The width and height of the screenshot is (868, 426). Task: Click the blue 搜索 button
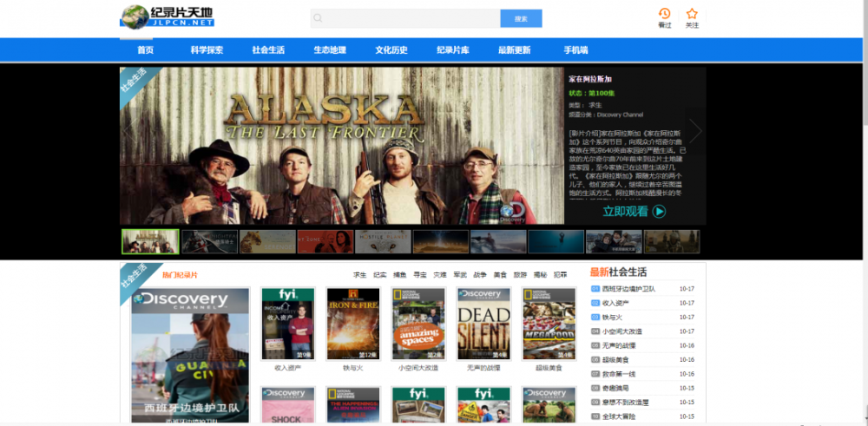point(521,18)
